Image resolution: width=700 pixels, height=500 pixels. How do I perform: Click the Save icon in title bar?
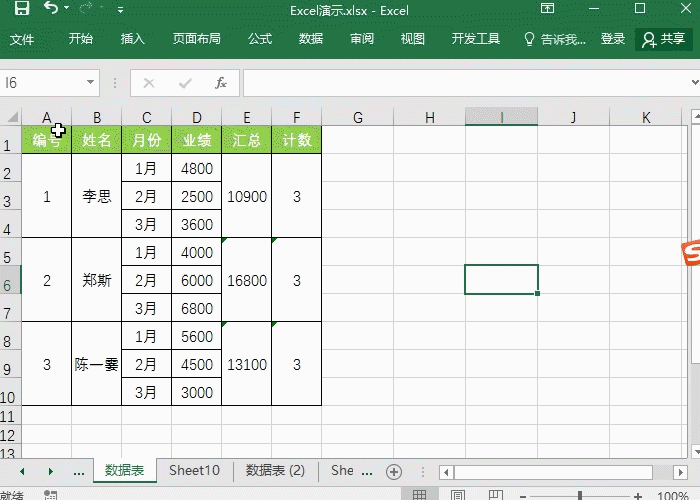[x=21, y=10]
